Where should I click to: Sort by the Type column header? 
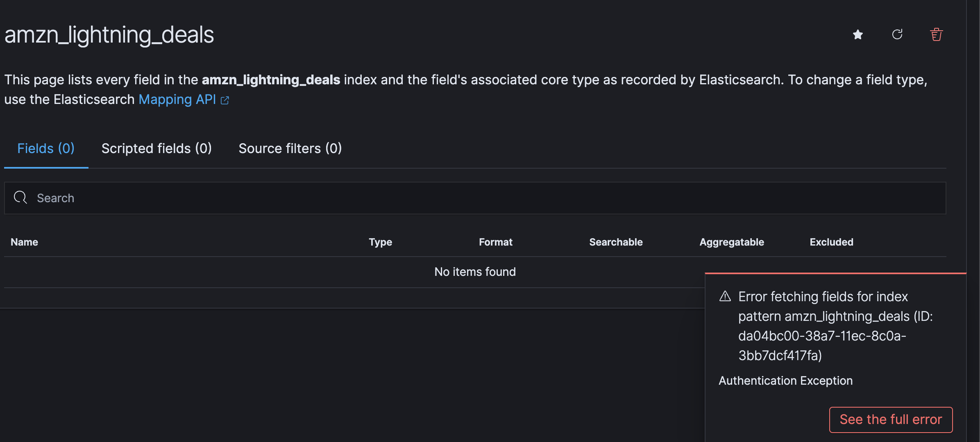(380, 242)
